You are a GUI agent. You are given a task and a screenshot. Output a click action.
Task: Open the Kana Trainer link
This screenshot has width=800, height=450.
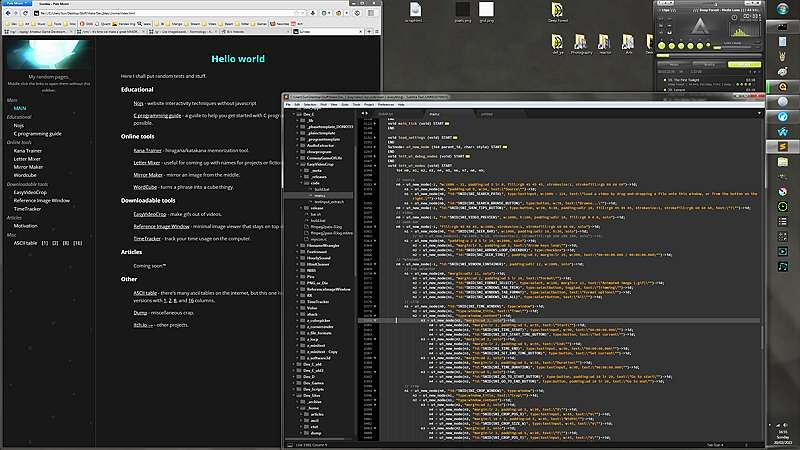[148, 148]
